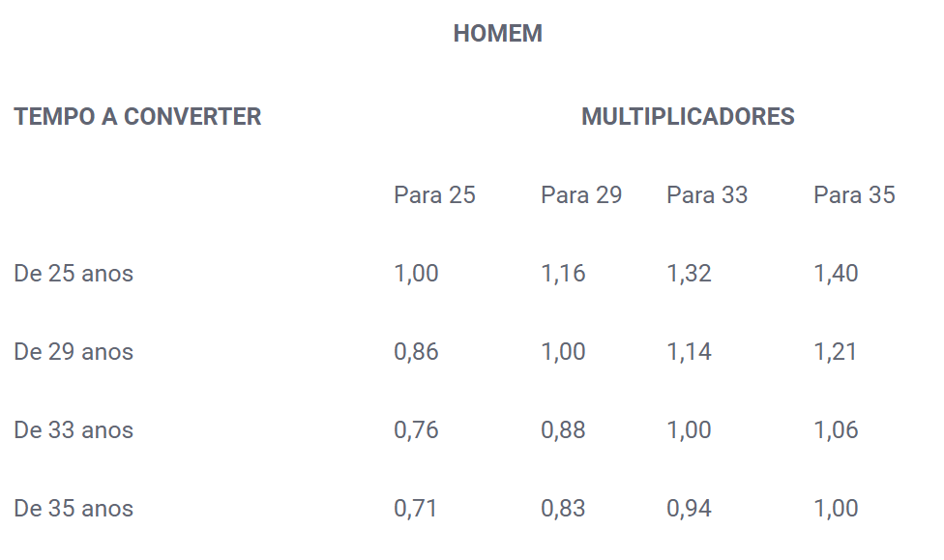This screenshot has height=560, width=944.
Task: Click the 0,94 multiplier value
Action: 689,508
